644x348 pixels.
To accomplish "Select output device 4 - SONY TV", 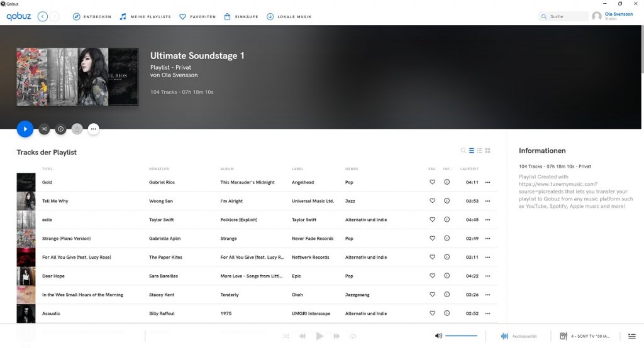I will [x=585, y=336].
